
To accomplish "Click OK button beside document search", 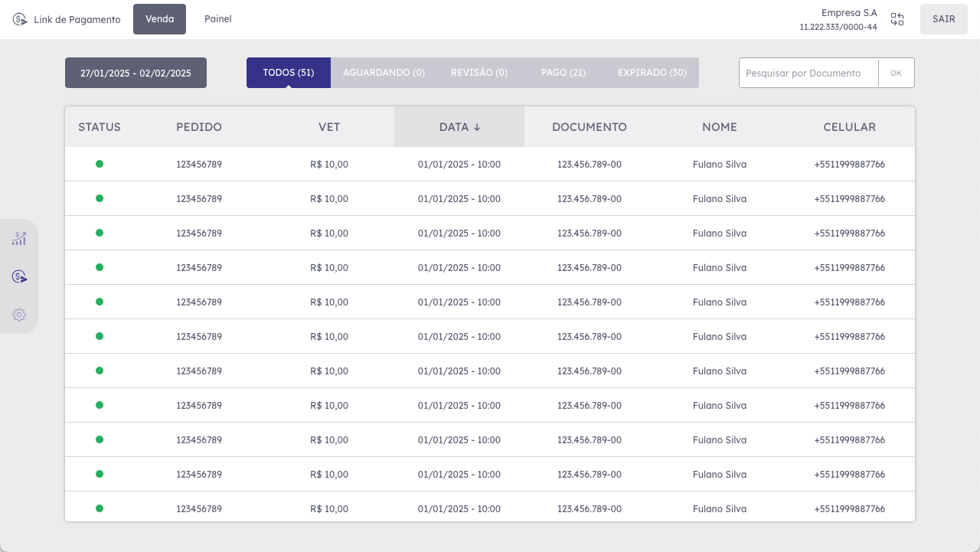I will [x=896, y=73].
